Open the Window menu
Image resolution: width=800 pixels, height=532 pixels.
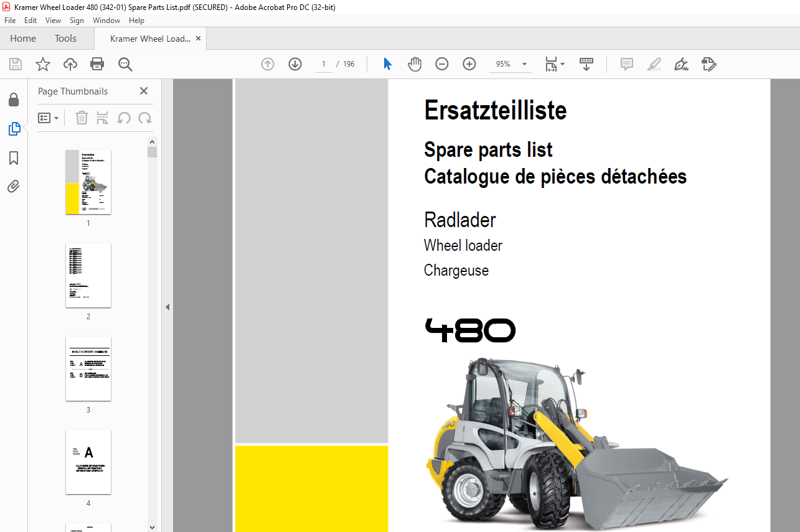(106, 21)
